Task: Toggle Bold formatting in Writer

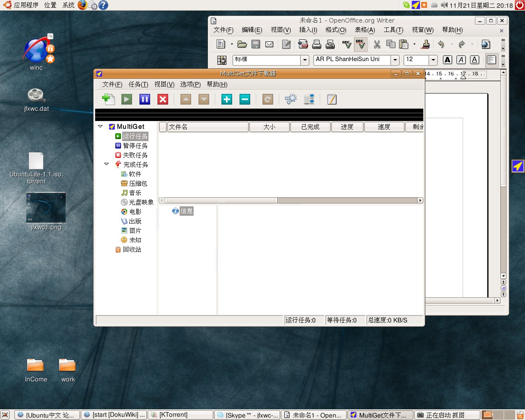Action: (x=447, y=60)
